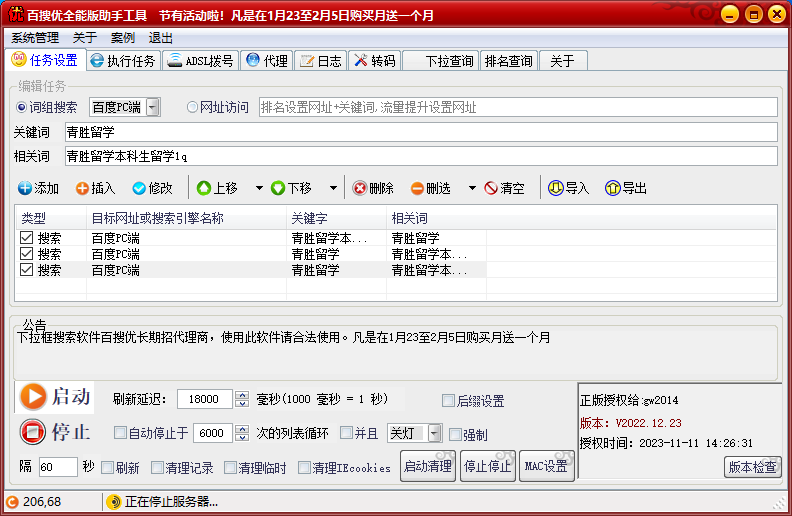792x516 pixels.
Task: Enable the 清理临时 checkbox
Action: point(230,468)
